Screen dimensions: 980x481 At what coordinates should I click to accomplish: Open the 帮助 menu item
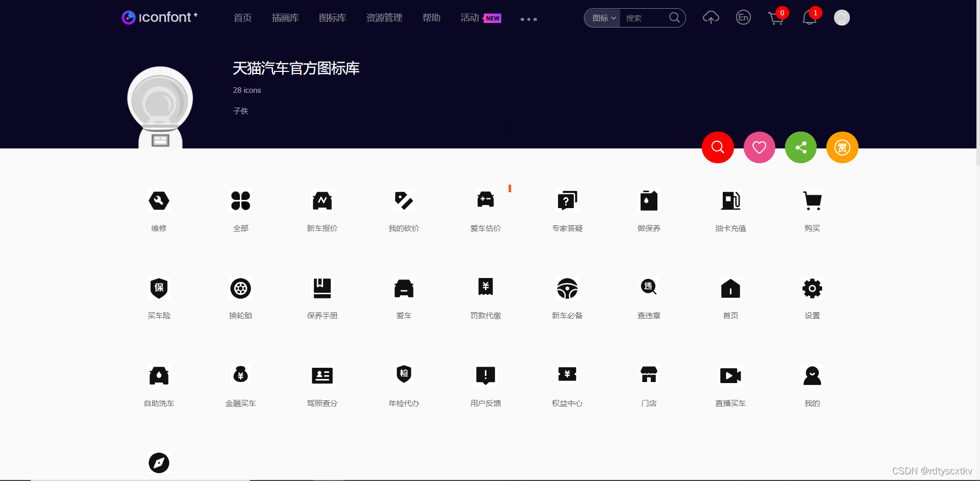click(x=431, y=18)
